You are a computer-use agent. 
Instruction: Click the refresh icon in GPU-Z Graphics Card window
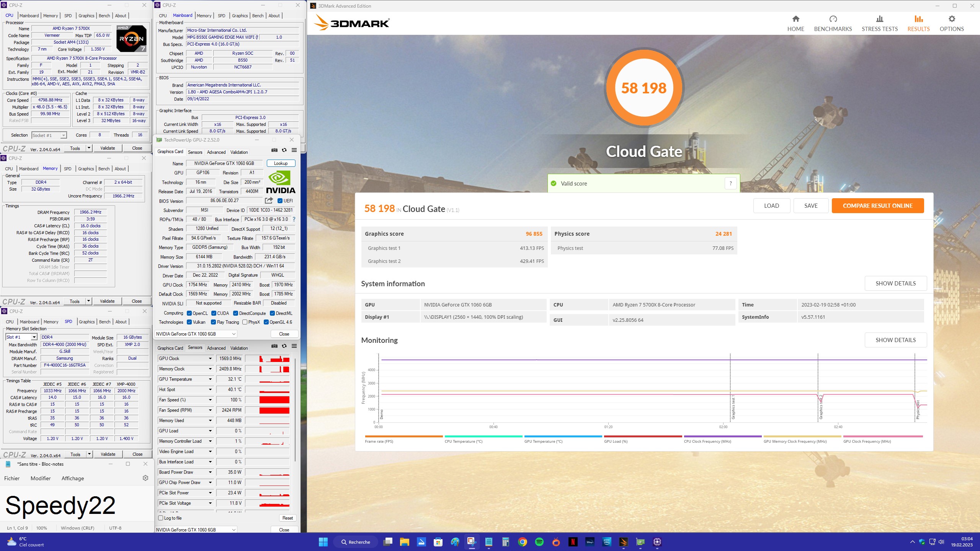[x=284, y=150]
